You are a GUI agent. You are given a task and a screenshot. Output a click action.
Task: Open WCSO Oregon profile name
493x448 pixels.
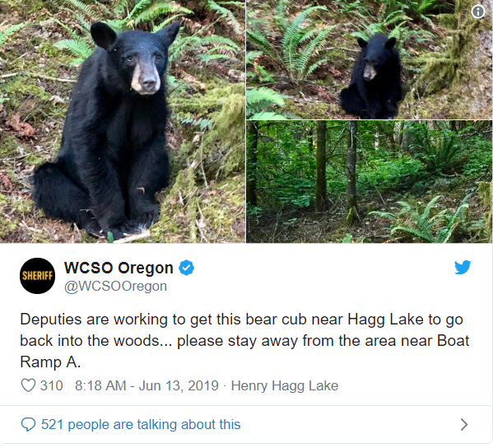[x=119, y=268]
